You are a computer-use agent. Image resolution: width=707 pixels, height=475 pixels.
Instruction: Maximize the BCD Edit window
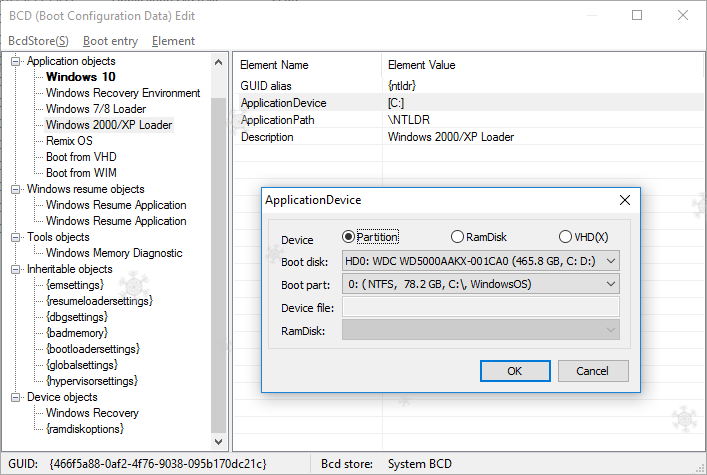pyautogui.click(x=637, y=15)
